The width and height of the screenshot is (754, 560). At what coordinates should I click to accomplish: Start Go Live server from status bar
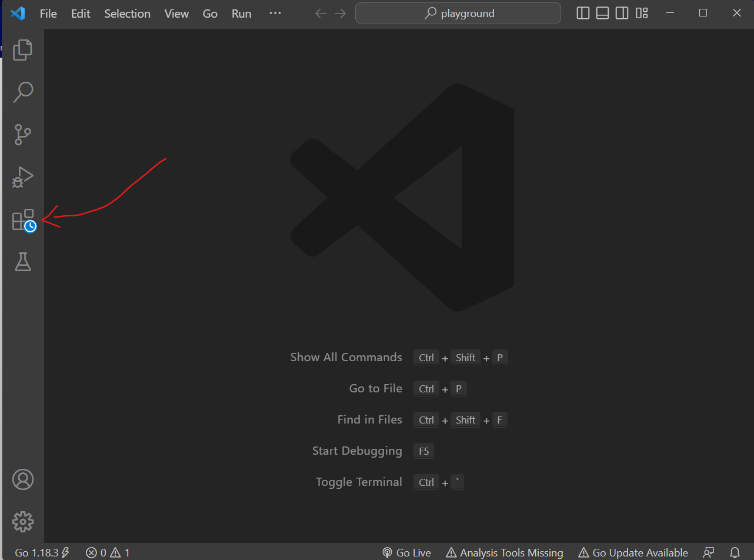click(406, 552)
